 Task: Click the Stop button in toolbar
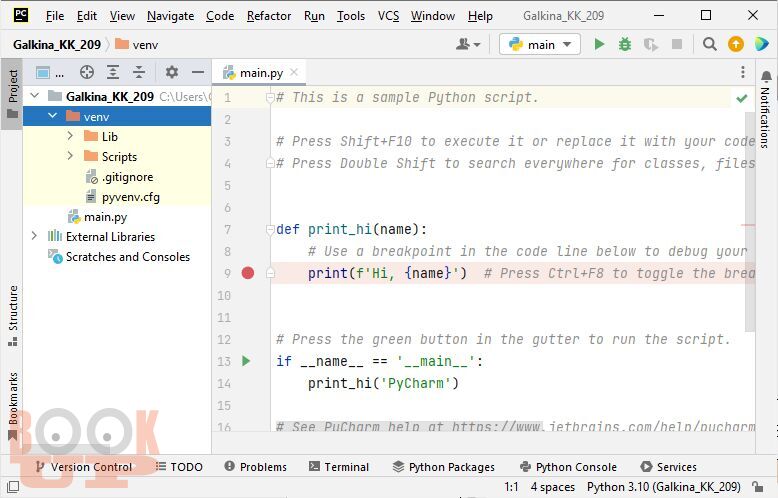click(x=677, y=45)
